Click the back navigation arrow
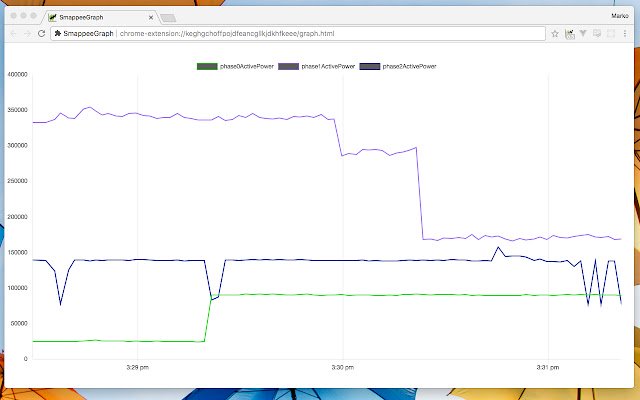640x400 pixels. [13, 33]
